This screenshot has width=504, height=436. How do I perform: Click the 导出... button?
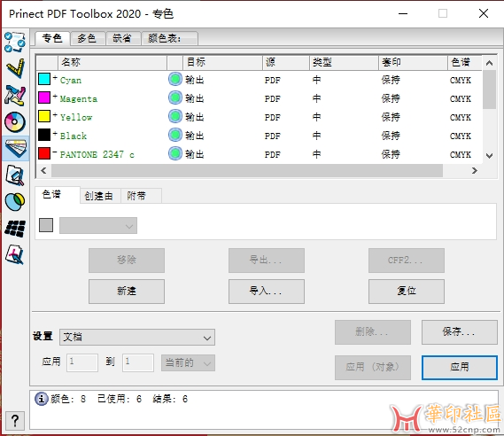pyautogui.click(x=267, y=261)
